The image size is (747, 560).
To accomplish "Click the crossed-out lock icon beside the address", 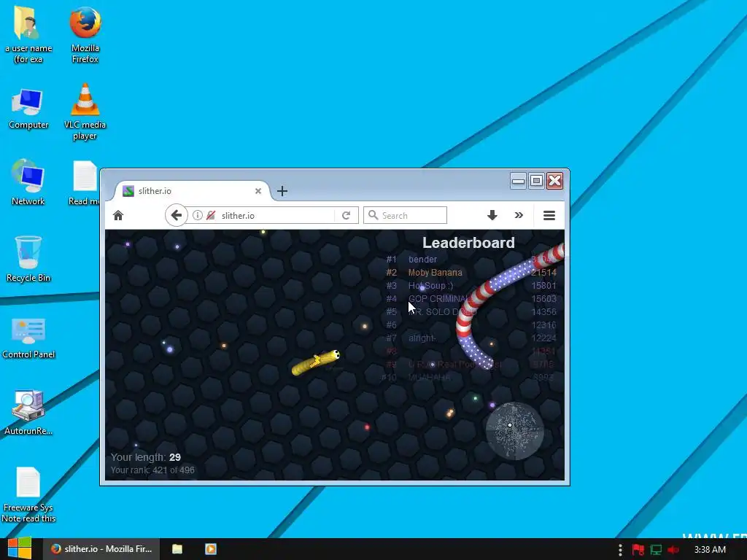I will click(x=211, y=215).
